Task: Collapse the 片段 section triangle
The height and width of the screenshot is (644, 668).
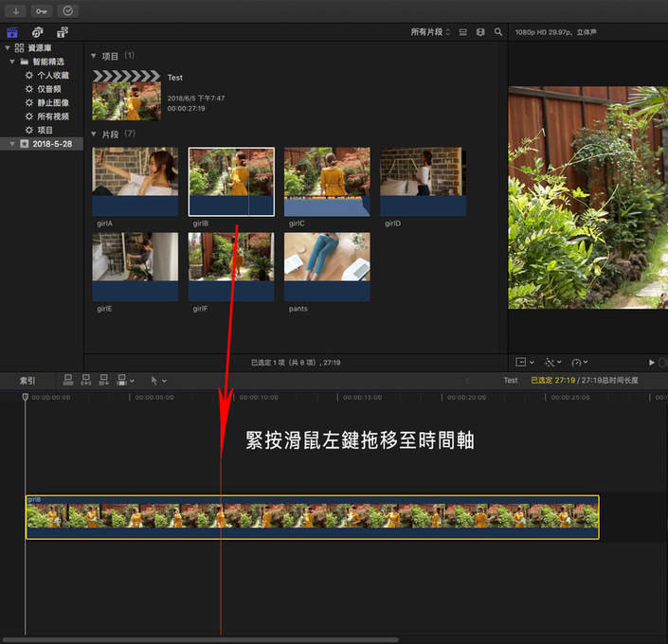Action: click(x=94, y=134)
